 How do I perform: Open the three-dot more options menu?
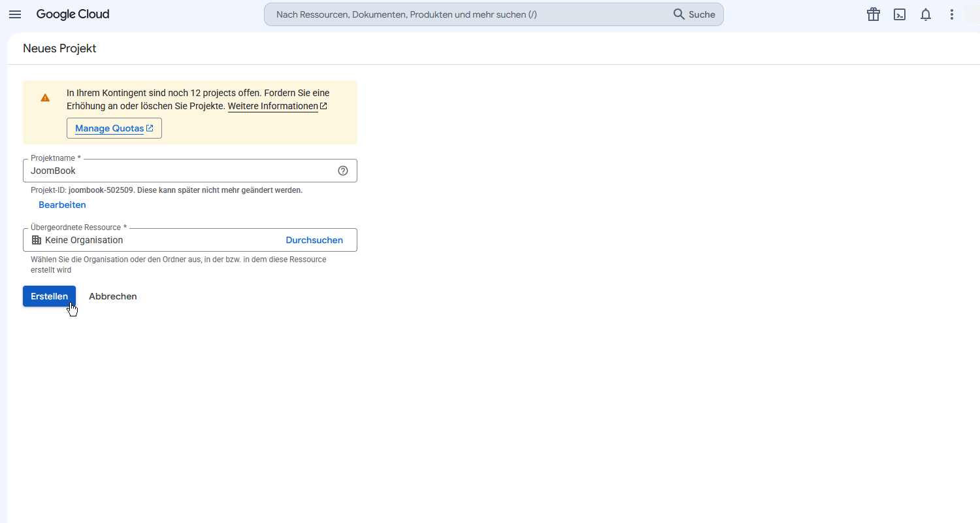tap(952, 14)
